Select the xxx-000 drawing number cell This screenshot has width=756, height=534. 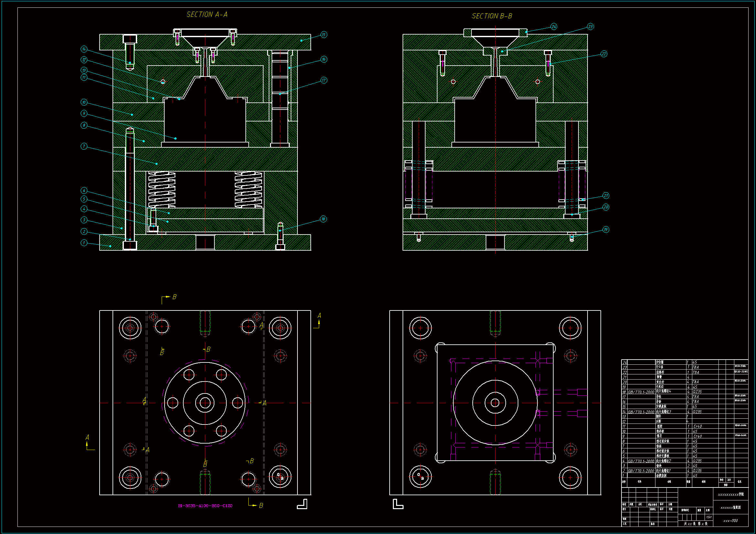(730, 521)
